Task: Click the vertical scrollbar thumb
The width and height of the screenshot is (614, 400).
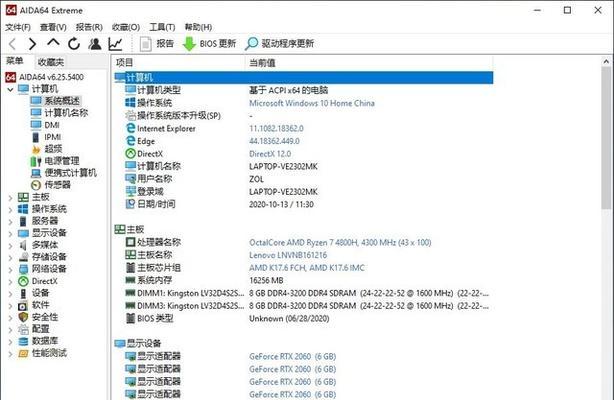Action: (x=606, y=138)
